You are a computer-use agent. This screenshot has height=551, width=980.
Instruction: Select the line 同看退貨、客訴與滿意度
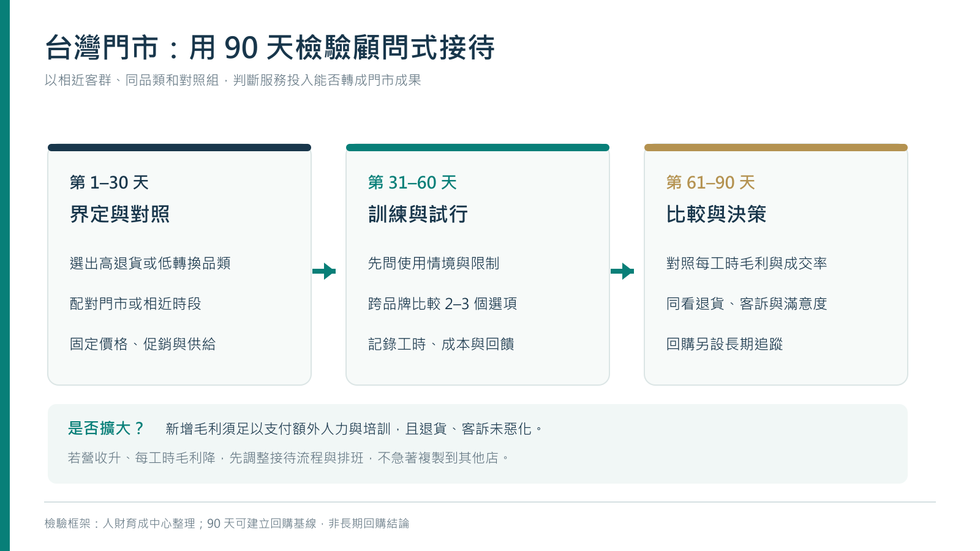(x=747, y=304)
